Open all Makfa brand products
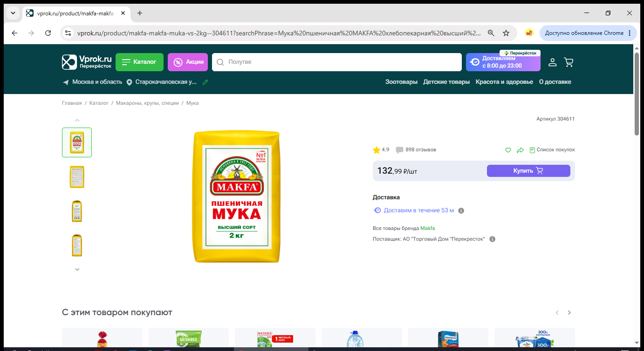Image resolution: width=644 pixels, height=351 pixels. pos(428,228)
